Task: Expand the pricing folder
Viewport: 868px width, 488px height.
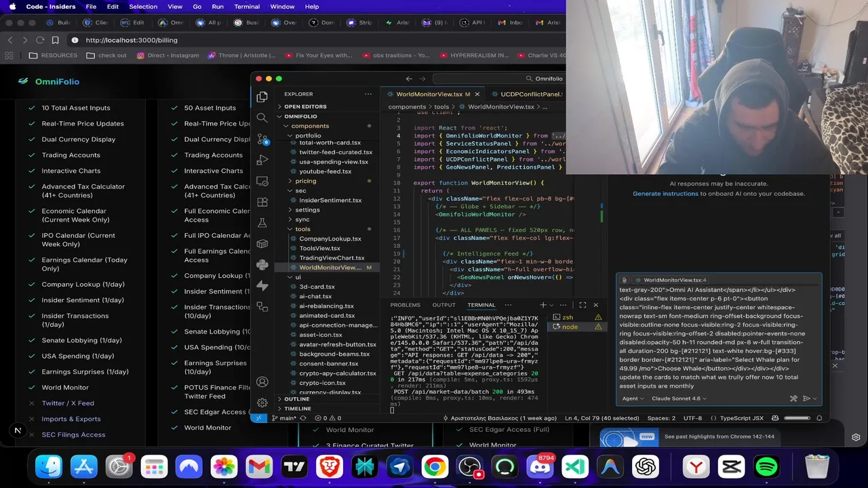Action: click(x=305, y=181)
